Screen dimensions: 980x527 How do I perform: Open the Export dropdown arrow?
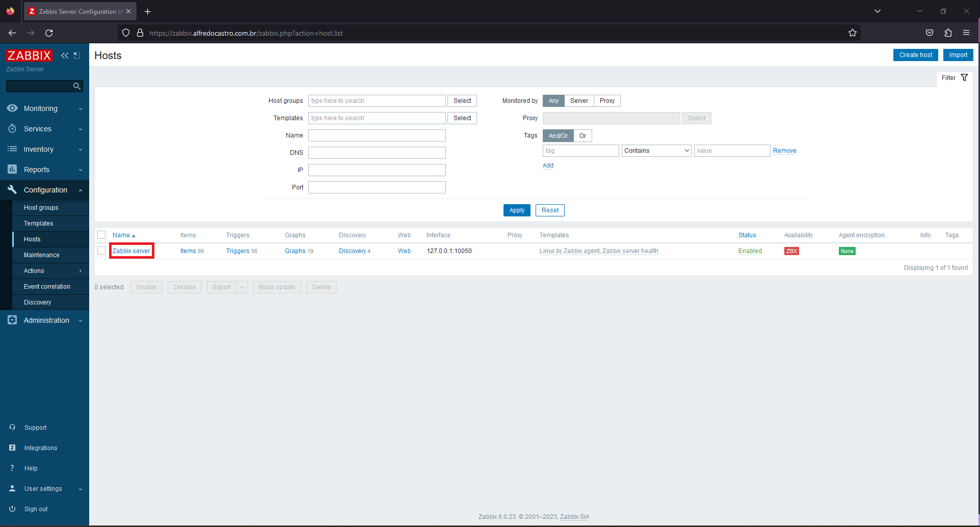point(242,287)
